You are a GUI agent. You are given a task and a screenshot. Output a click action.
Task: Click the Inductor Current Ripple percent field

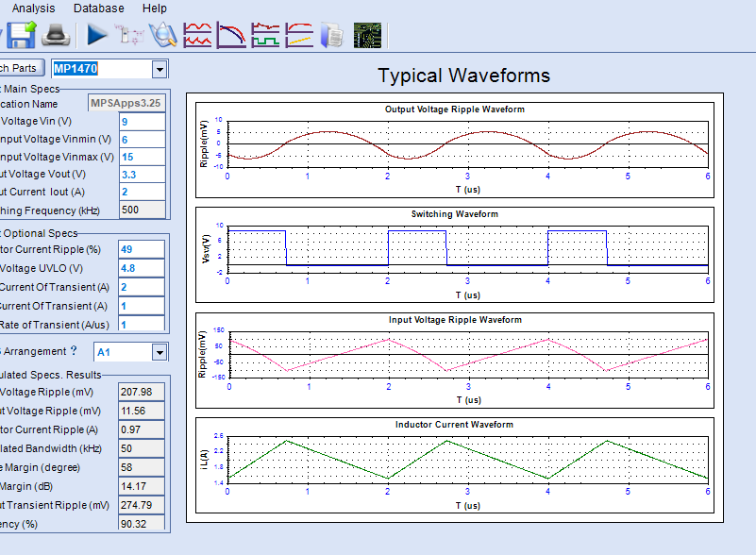coord(142,248)
